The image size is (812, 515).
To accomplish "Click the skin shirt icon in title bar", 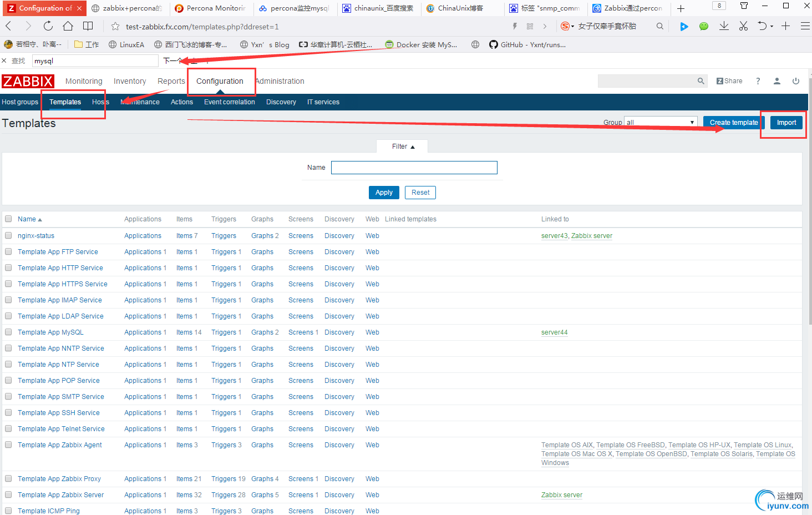I will pyautogui.click(x=744, y=6).
